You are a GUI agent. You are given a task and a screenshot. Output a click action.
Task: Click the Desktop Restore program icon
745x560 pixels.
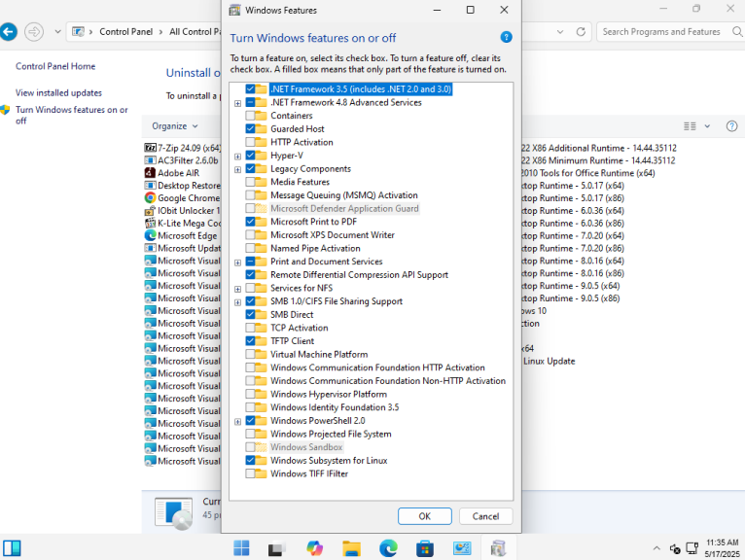(x=150, y=186)
